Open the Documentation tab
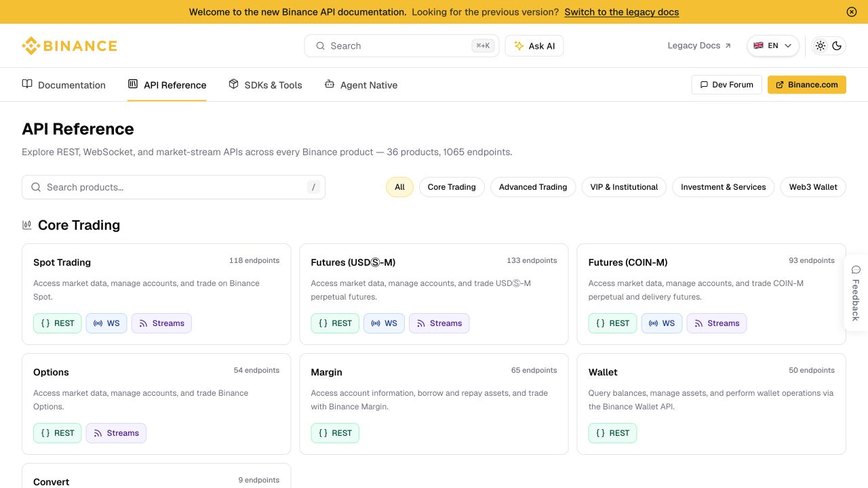 tap(64, 85)
